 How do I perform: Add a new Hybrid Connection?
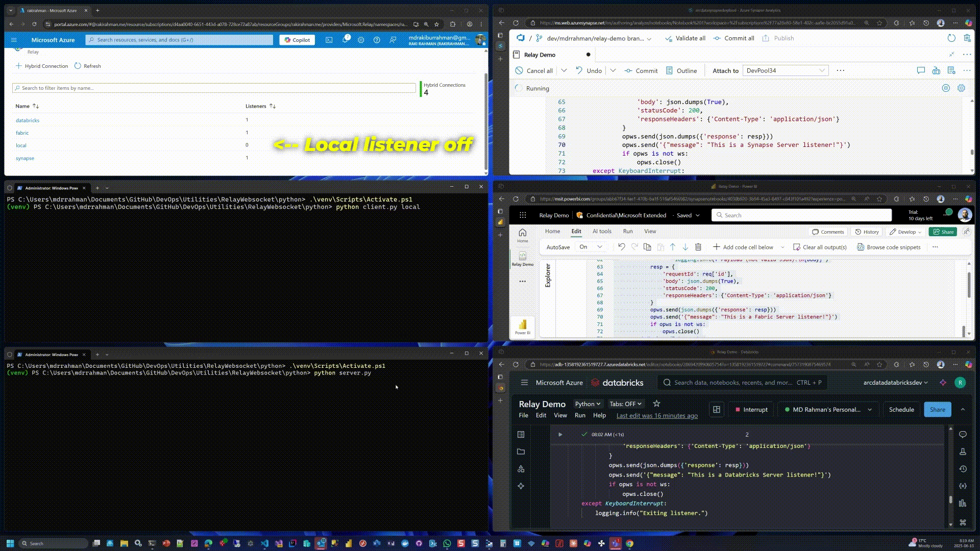pos(41,66)
